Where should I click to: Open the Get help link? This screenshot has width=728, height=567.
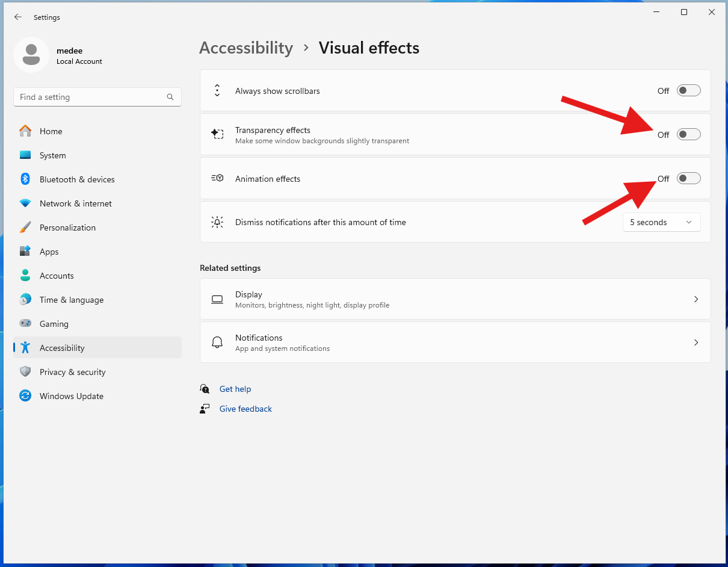(x=235, y=389)
